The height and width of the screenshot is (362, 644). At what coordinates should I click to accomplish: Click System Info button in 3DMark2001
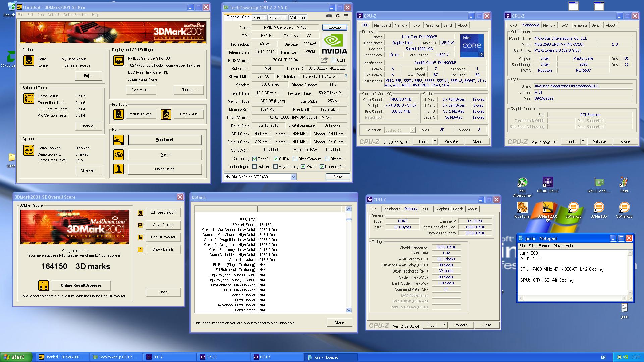(141, 90)
